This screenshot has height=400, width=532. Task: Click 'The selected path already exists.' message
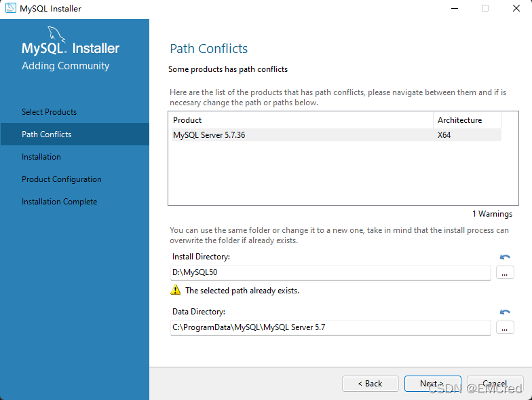[x=242, y=291]
